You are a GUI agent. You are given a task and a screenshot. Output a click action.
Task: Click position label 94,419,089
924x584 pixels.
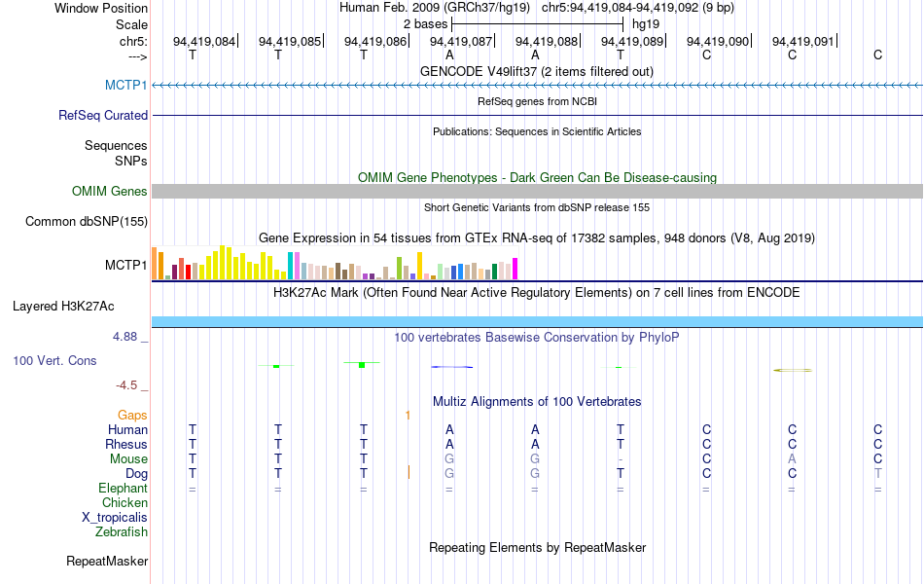click(x=632, y=41)
